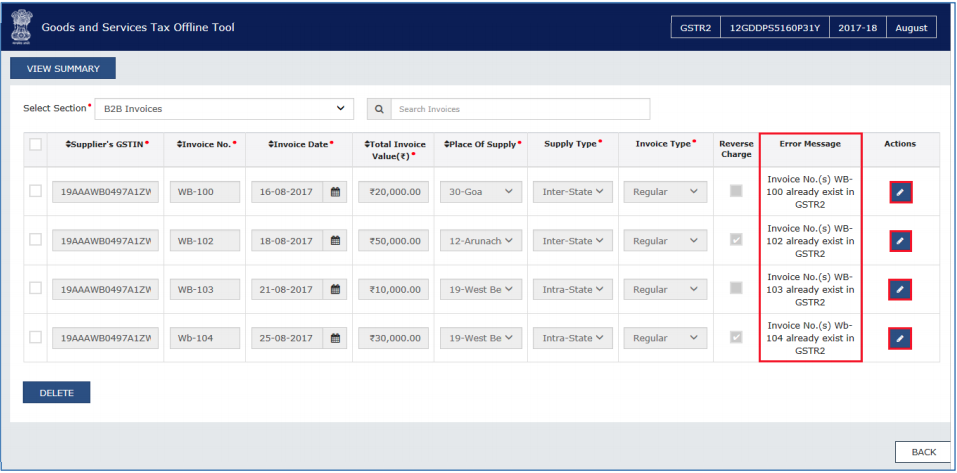Tick the select-all checkbox in table header
This screenshot has height=473, width=957.
(35, 144)
